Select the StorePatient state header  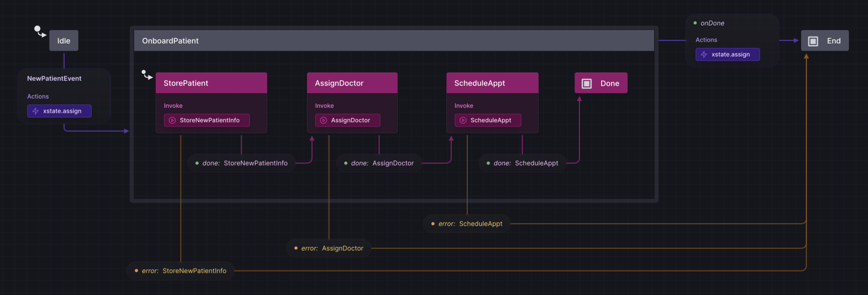211,83
